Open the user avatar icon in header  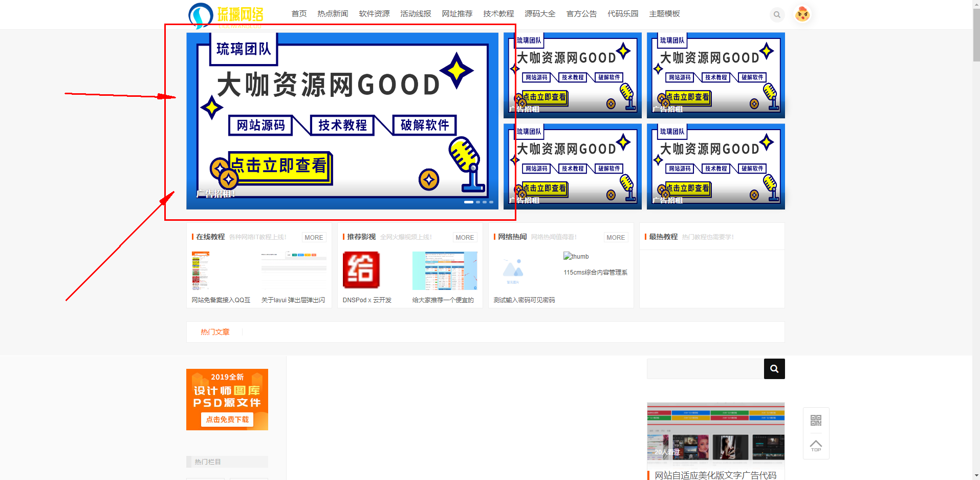coord(802,14)
